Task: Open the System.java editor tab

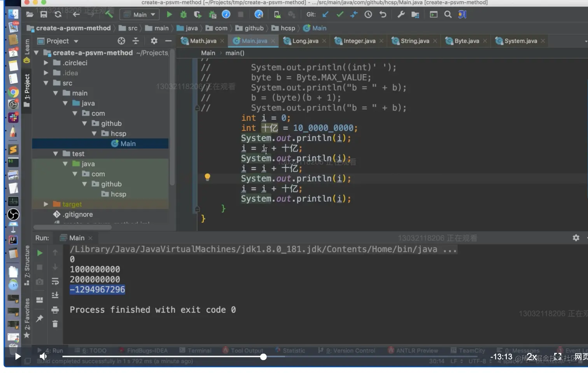Action: [520, 41]
